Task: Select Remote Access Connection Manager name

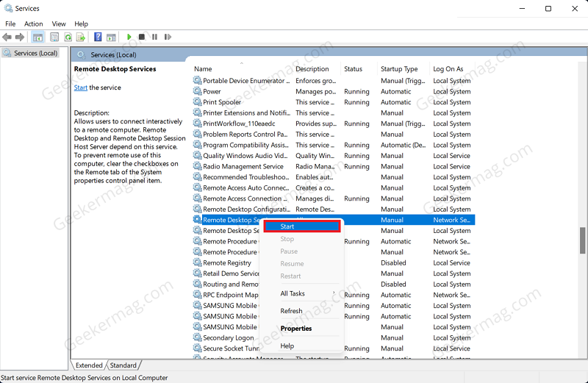Action: (x=245, y=198)
